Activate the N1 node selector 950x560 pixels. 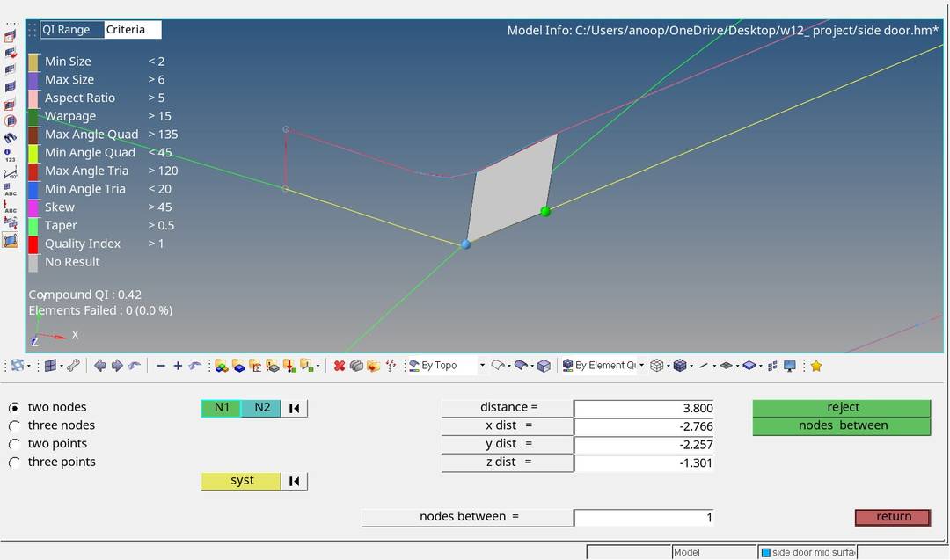click(x=220, y=407)
